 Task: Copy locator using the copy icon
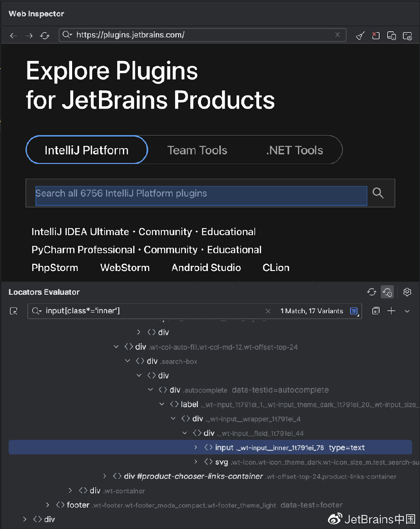pos(376,311)
